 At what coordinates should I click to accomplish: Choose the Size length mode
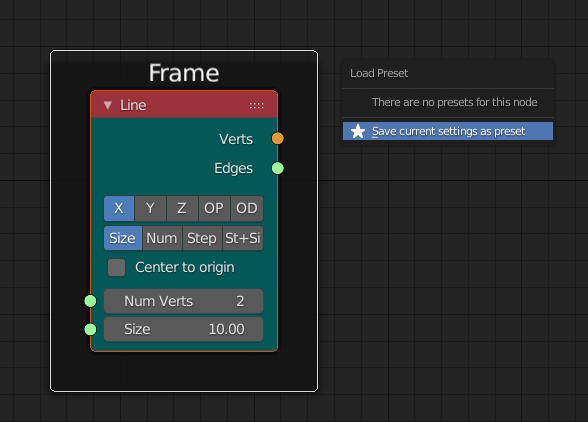point(123,238)
